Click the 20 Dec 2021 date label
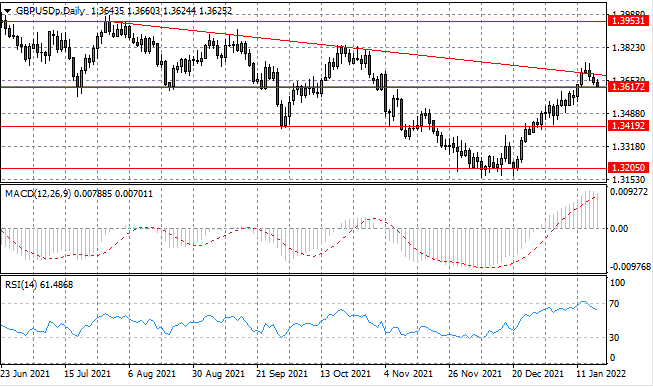 click(x=538, y=374)
